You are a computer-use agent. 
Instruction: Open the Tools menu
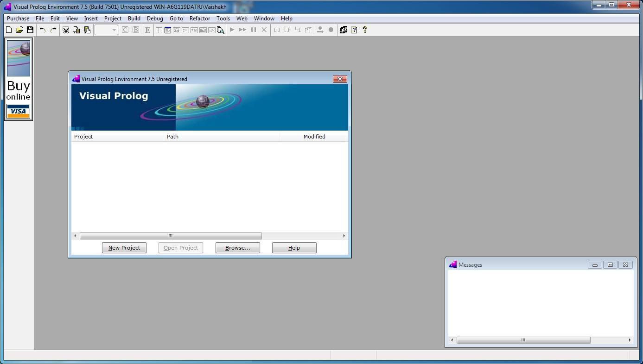click(x=223, y=19)
